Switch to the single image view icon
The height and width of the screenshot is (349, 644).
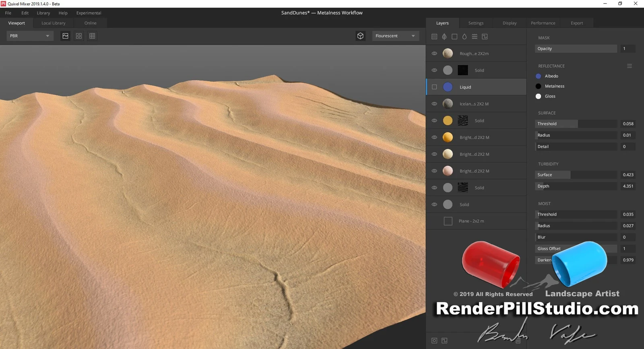pyautogui.click(x=65, y=36)
